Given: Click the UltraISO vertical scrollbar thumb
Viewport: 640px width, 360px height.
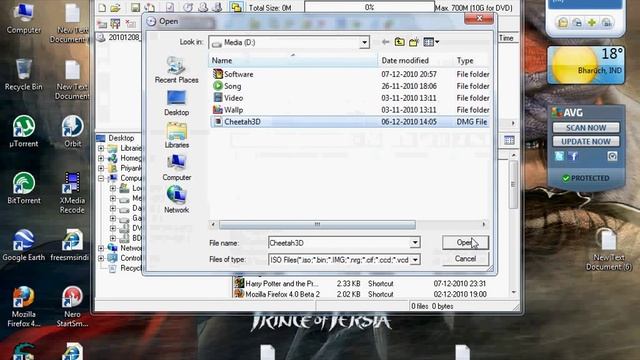Looking at the screenshot, I should [x=513, y=184].
